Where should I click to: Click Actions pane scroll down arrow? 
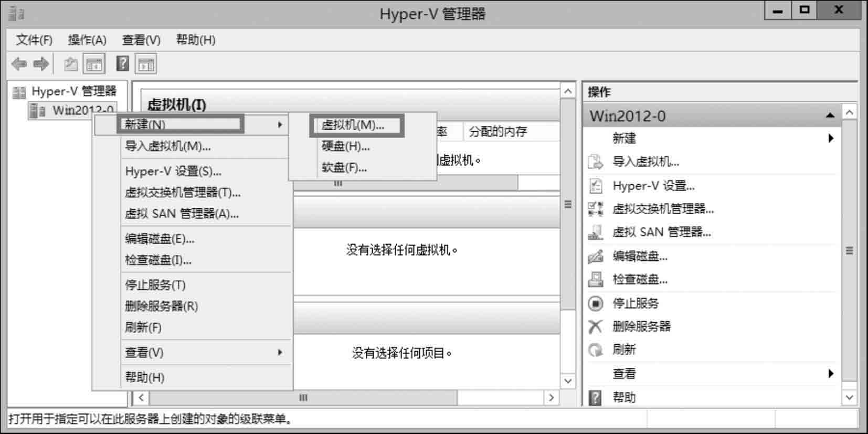coord(850,398)
